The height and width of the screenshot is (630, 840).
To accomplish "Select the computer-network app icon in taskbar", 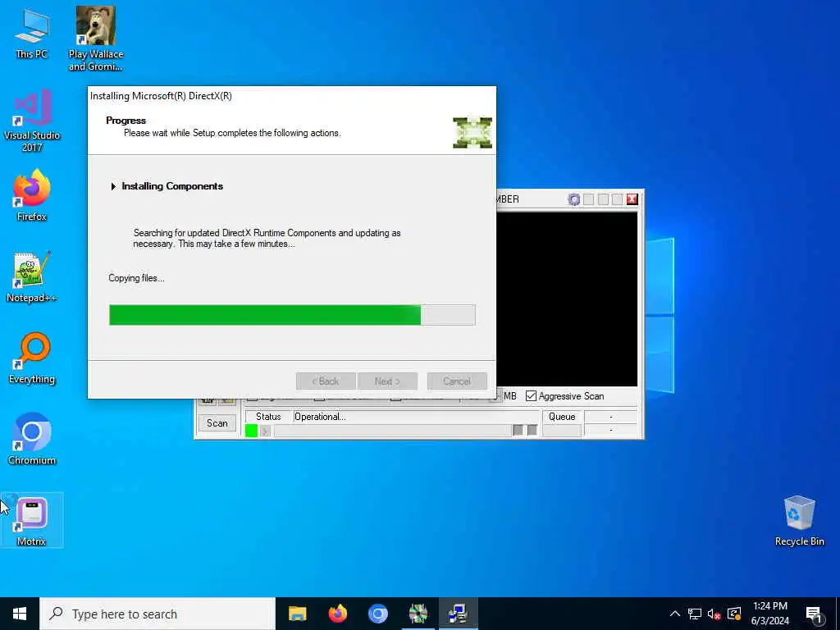I will [x=458, y=614].
